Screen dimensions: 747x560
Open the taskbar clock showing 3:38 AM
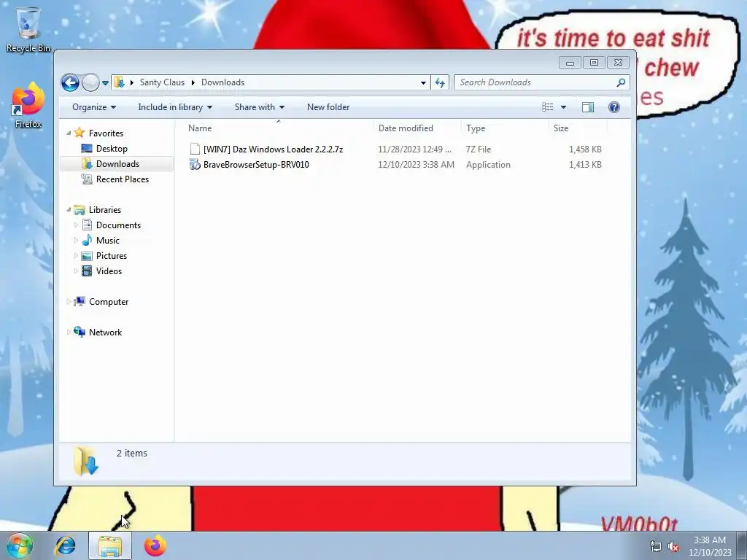(x=710, y=546)
